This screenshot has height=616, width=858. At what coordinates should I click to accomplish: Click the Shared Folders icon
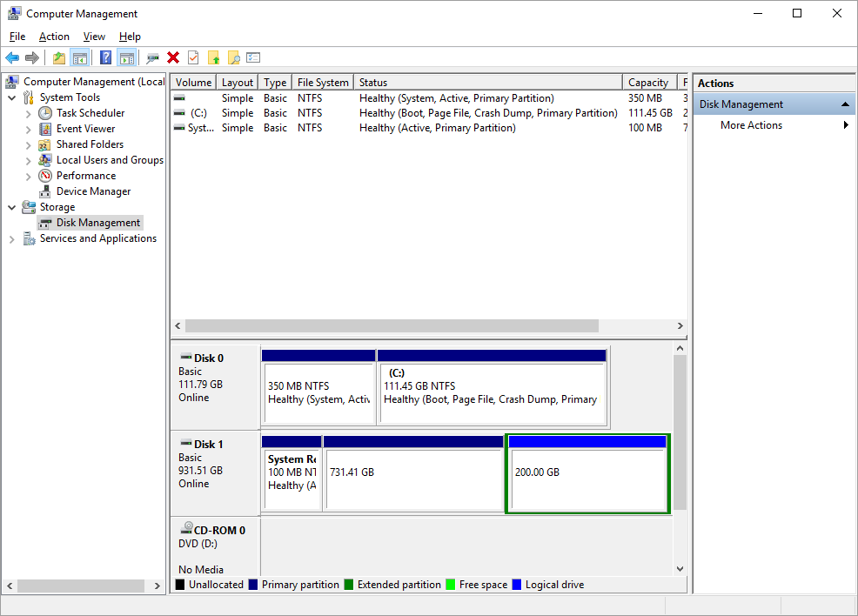[45, 144]
